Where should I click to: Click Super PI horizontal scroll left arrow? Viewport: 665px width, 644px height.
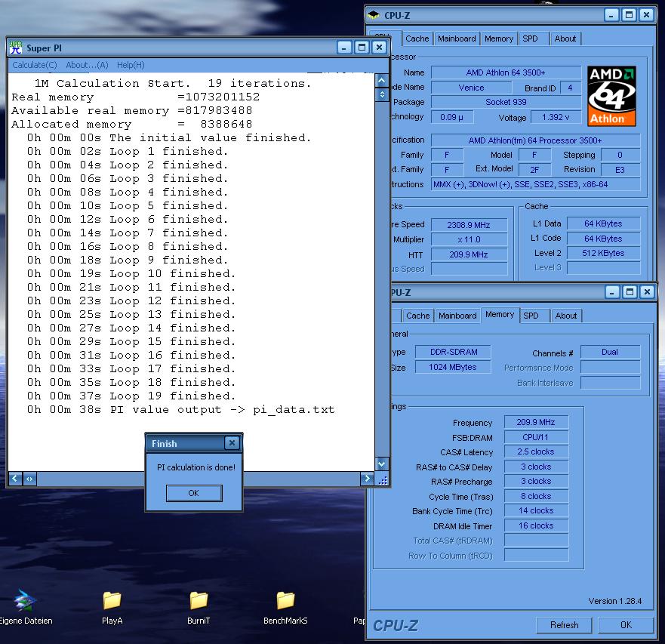[x=15, y=479]
